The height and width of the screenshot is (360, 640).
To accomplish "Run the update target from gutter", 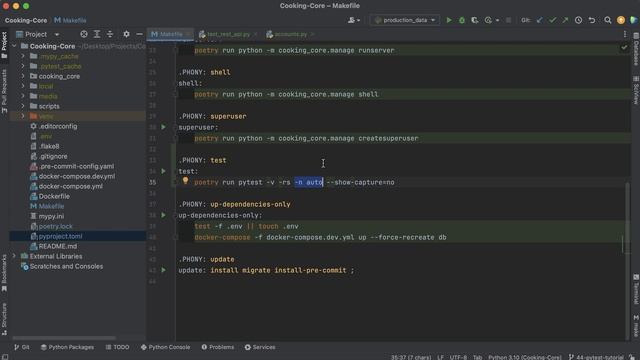I will (164, 270).
